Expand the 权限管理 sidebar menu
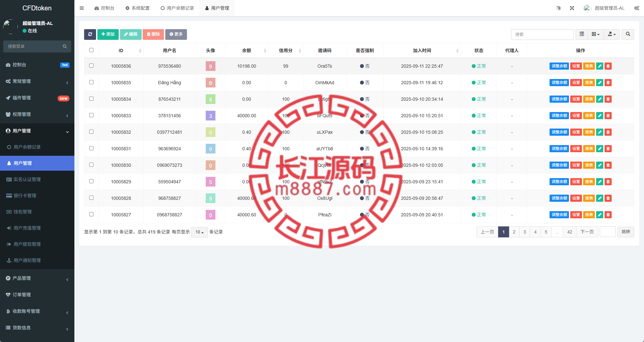Screen dimensions: 644x342 37,114
